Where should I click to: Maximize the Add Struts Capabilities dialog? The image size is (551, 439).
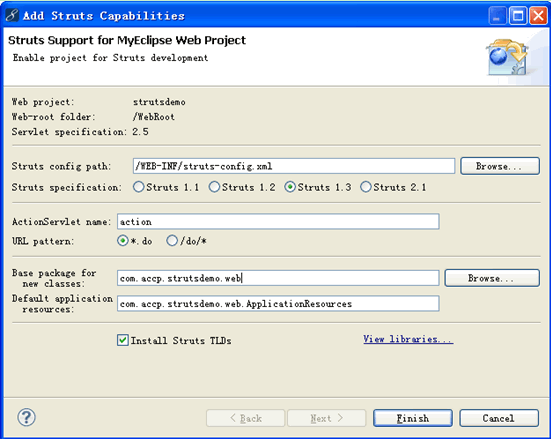click(x=518, y=16)
